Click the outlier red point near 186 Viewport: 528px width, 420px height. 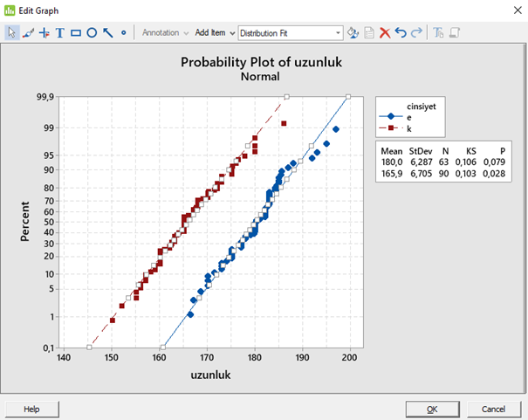click(x=284, y=124)
